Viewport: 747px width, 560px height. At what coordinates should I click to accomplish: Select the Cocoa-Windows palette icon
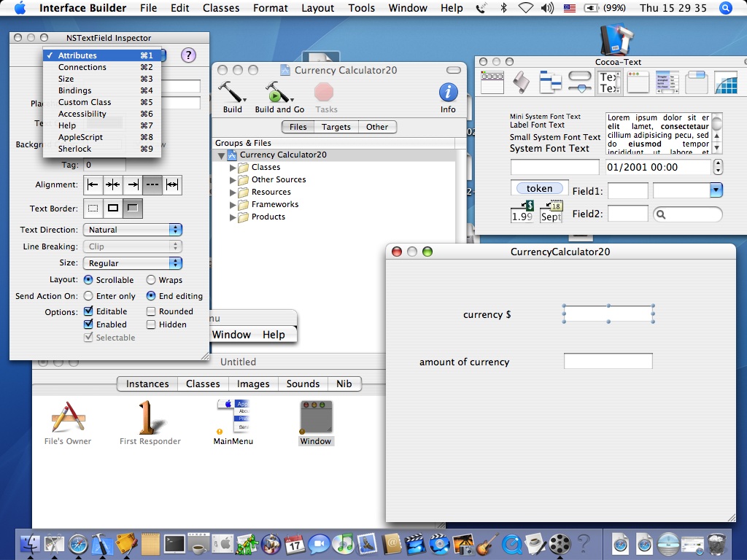click(x=638, y=82)
